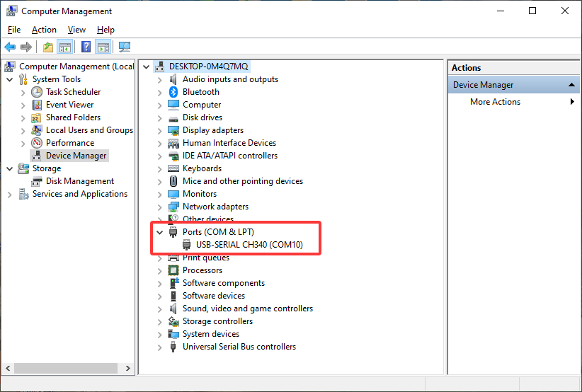The image size is (582, 392).
Task: Minimize the Computer Management window
Action: (x=501, y=11)
